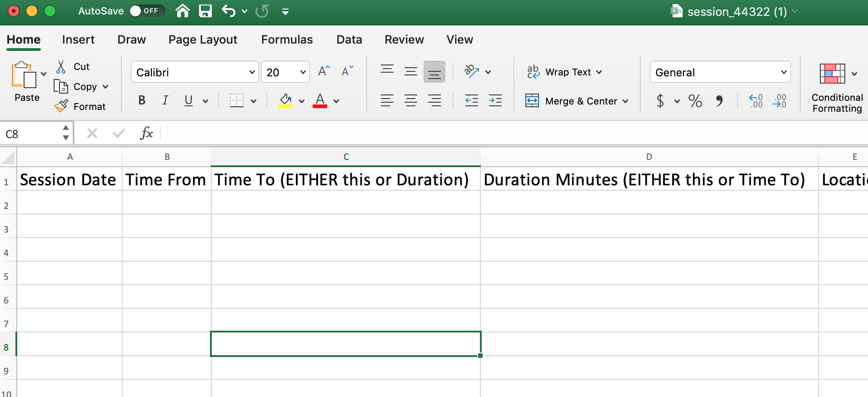Open the Formulas tab
868x397 pixels.
point(287,40)
